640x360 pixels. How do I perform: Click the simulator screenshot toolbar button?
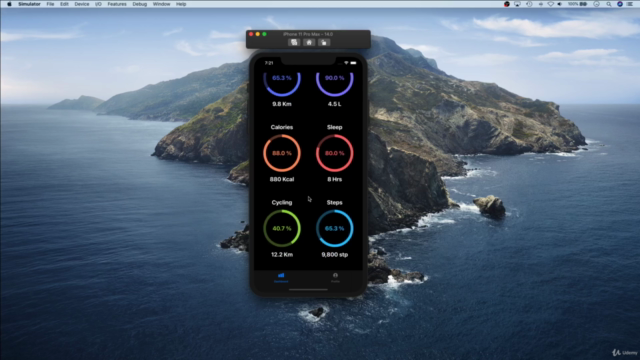pos(294,42)
